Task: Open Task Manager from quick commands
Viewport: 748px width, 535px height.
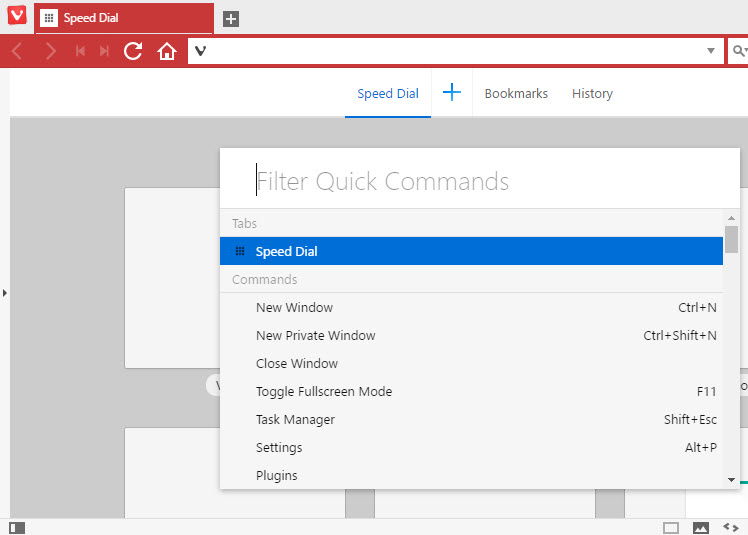Action: pyautogui.click(x=471, y=420)
